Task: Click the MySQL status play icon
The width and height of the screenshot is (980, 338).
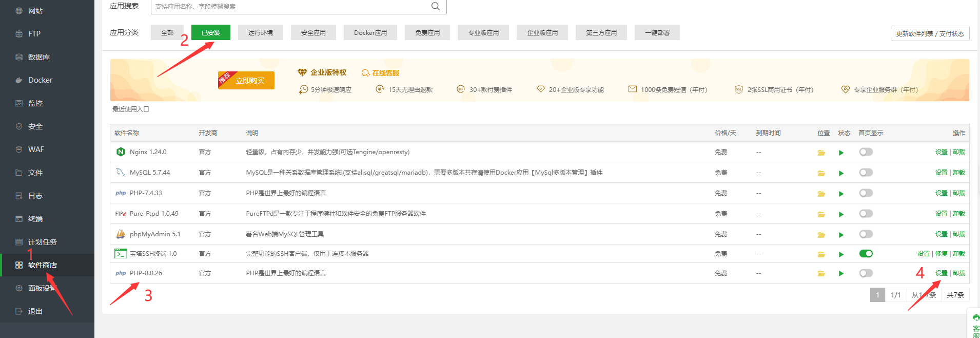Action: pyautogui.click(x=841, y=173)
